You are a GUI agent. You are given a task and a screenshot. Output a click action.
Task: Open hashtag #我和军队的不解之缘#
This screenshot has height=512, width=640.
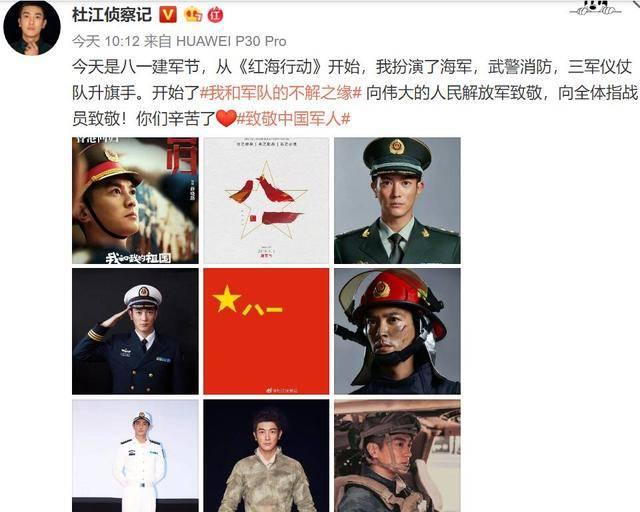pyautogui.click(x=281, y=93)
